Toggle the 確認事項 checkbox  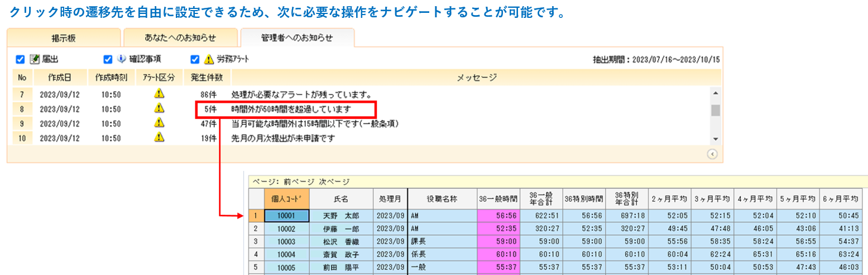point(108,59)
